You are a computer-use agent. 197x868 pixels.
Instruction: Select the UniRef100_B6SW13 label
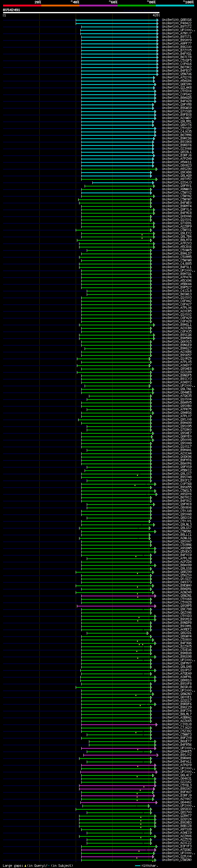[x=176, y=294]
